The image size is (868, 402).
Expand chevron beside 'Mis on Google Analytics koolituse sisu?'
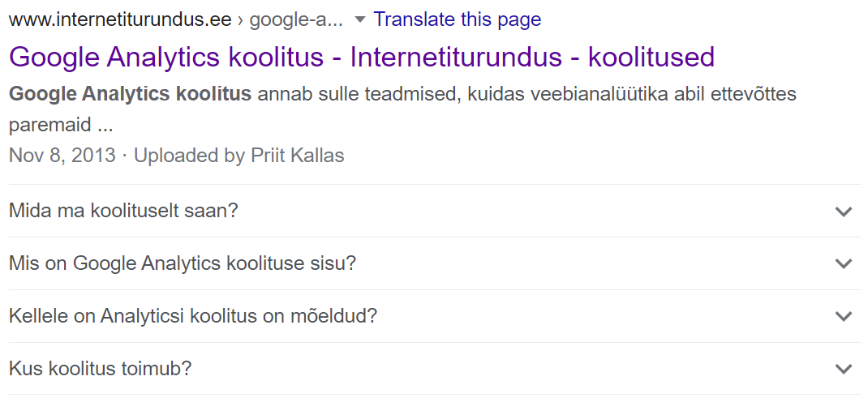point(844,264)
